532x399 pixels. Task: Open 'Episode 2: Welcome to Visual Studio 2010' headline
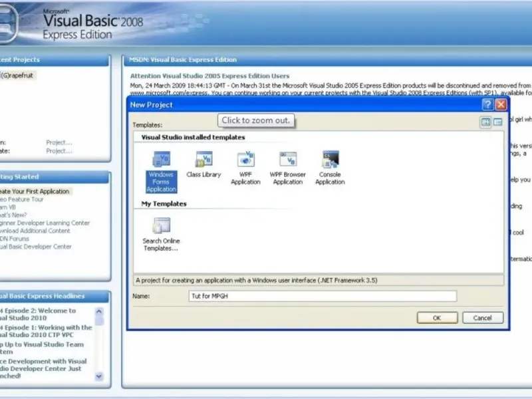pyautogui.click(x=38, y=314)
